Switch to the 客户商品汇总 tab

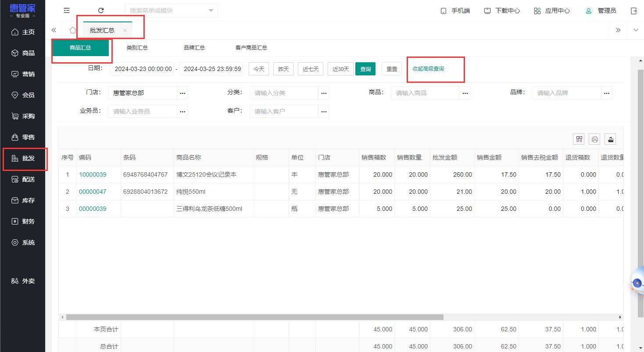coord(251,48)
